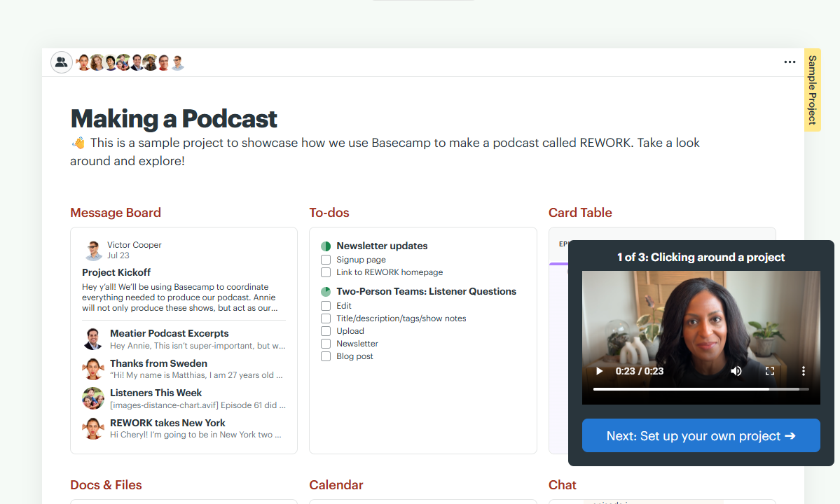Image resolution: width=840 pixels, height=504 pixels.
Task: Click avatar beside Thanks from Sweden
Action: [x=93, y=369]
